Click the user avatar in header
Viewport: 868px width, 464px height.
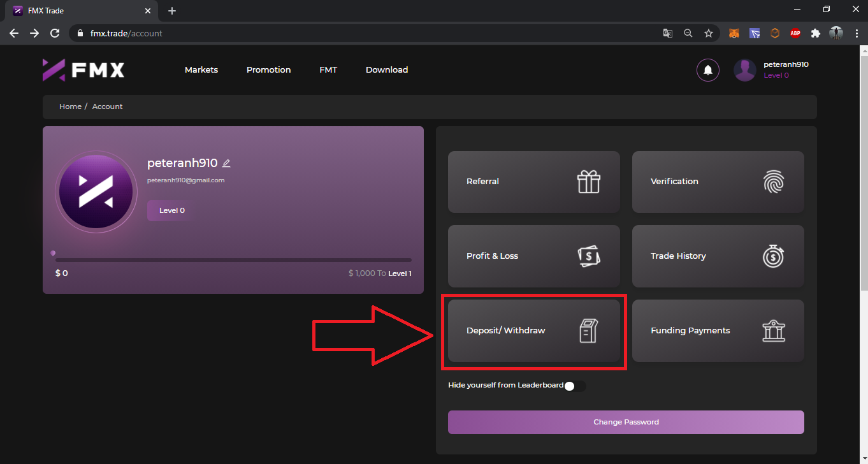tap(745, 70)
